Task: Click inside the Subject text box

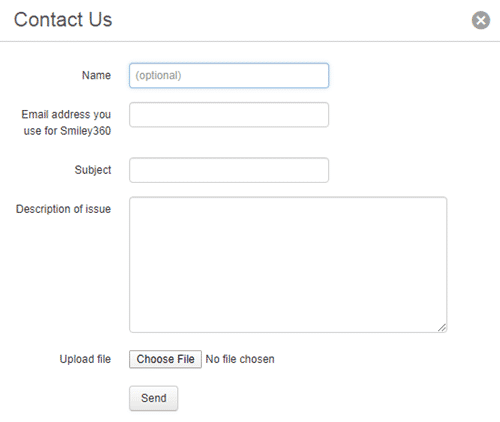Action: click(229, 170)
